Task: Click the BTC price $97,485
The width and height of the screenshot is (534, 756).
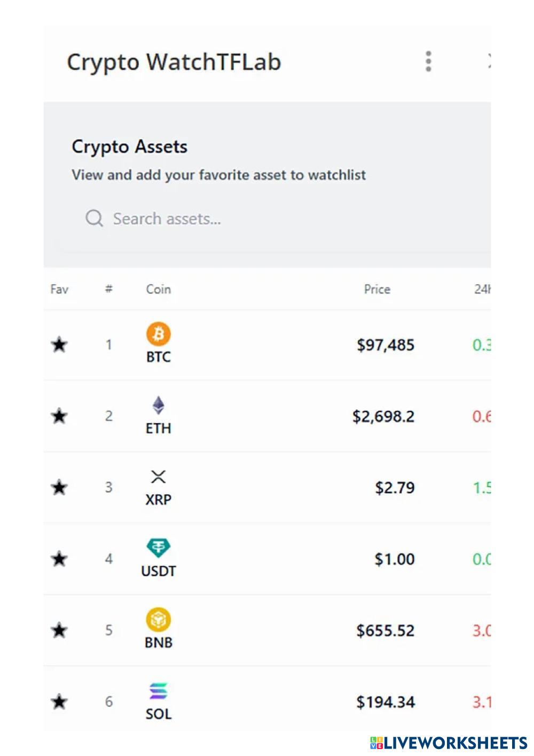Action: click(x=385, y=345)
